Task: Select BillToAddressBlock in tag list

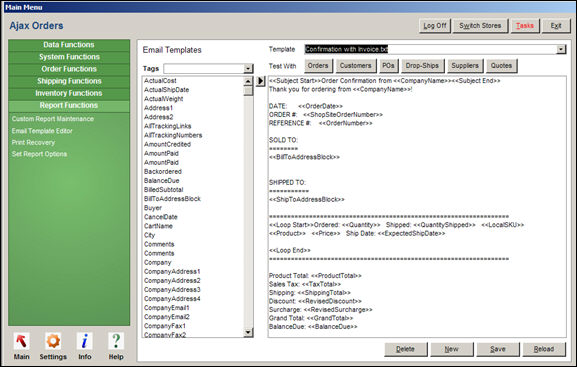Action: 172,199
